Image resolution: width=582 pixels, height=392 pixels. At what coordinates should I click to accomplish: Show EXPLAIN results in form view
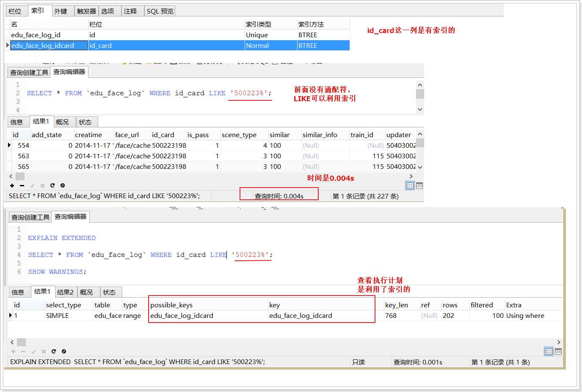(x=558, y=351)
